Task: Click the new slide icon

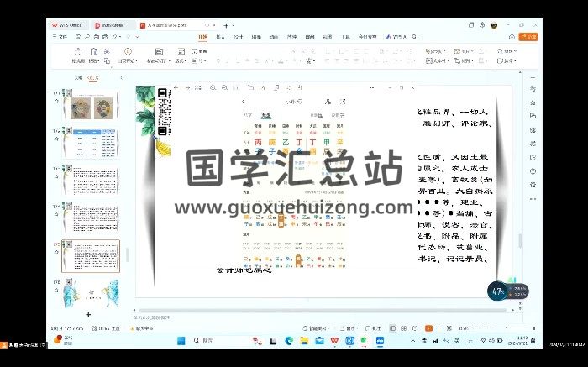Action: click(159, 51)
